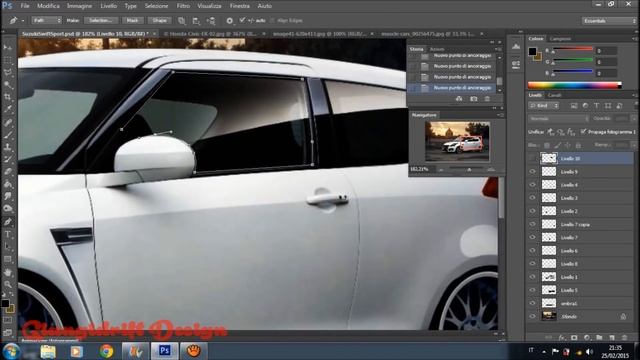Select the Move tool

[x=8, y=47]
